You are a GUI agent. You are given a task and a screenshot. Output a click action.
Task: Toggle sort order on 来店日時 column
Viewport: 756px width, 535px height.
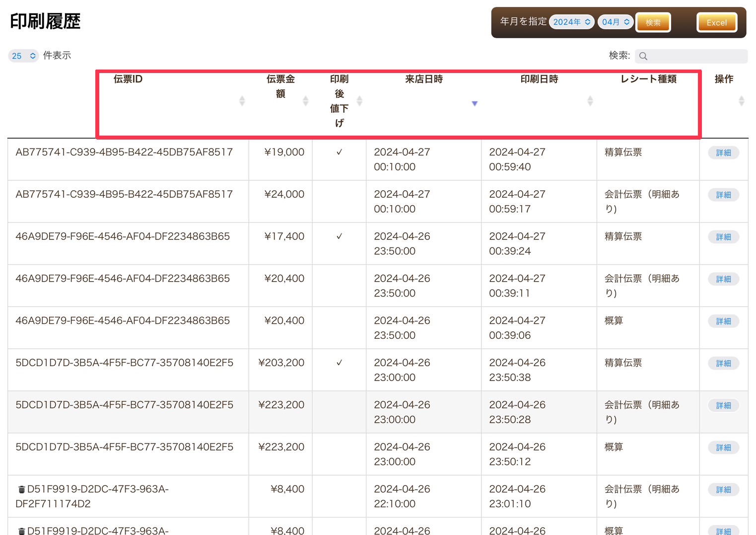(x=475, y=103)
